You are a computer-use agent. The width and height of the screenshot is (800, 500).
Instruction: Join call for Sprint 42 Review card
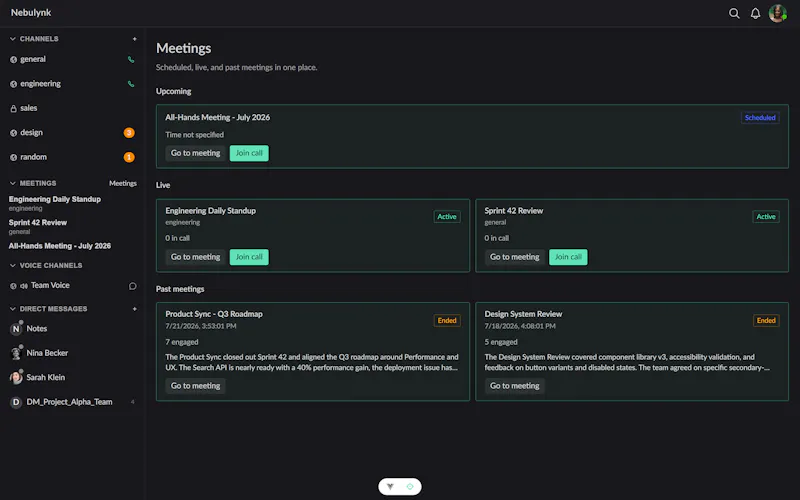(568, 257)
